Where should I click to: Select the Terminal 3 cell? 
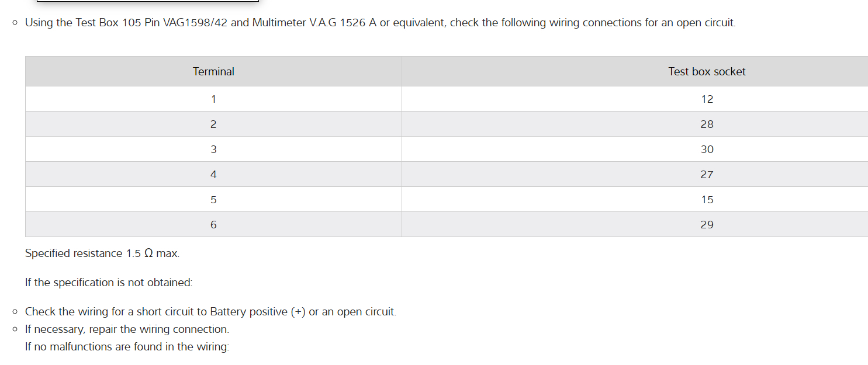(213, 150)
